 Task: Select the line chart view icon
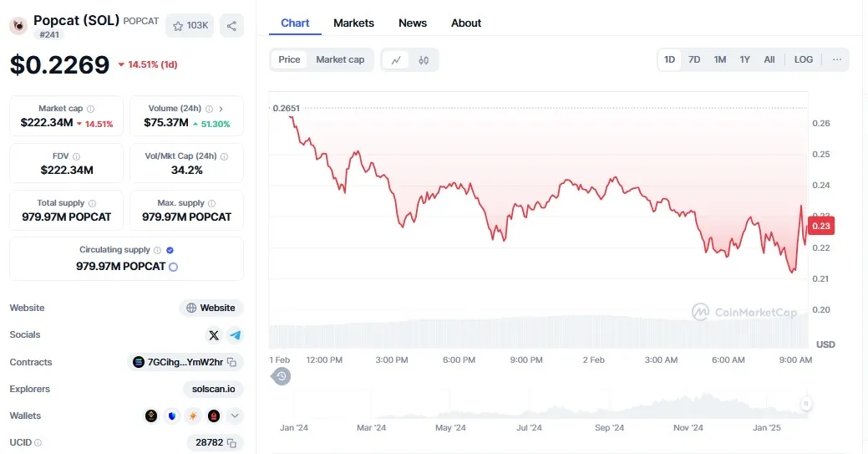point(396,60)
